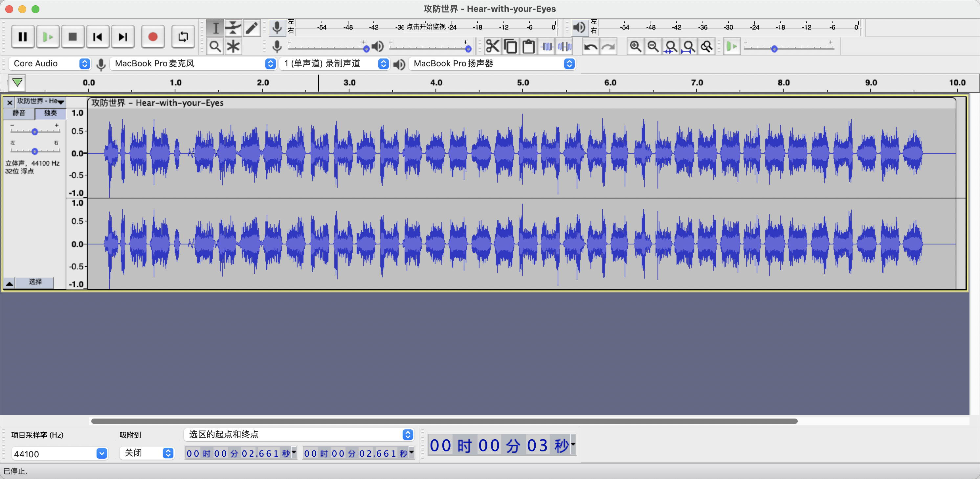Click the clip title 攻防世界 – Hear-with-your-Eyes
The image size is (980, 479).
point(157,103)
